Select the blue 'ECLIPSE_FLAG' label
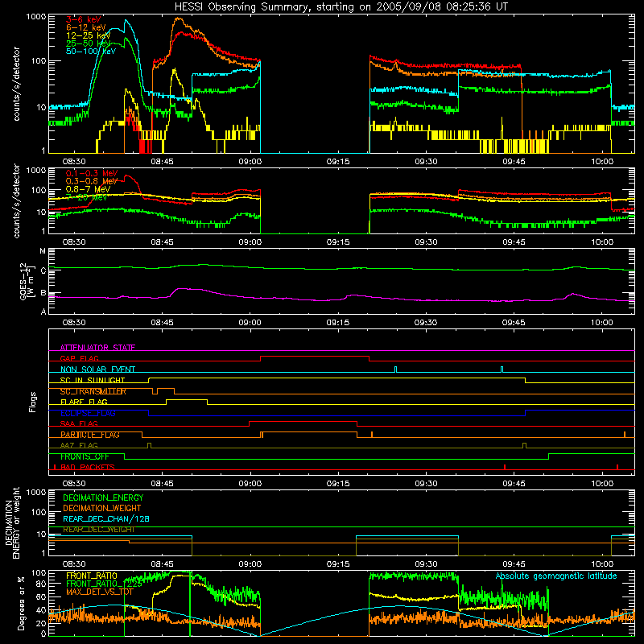The height and width of the screenshot is (644, 644). click(x=88, y=413)
